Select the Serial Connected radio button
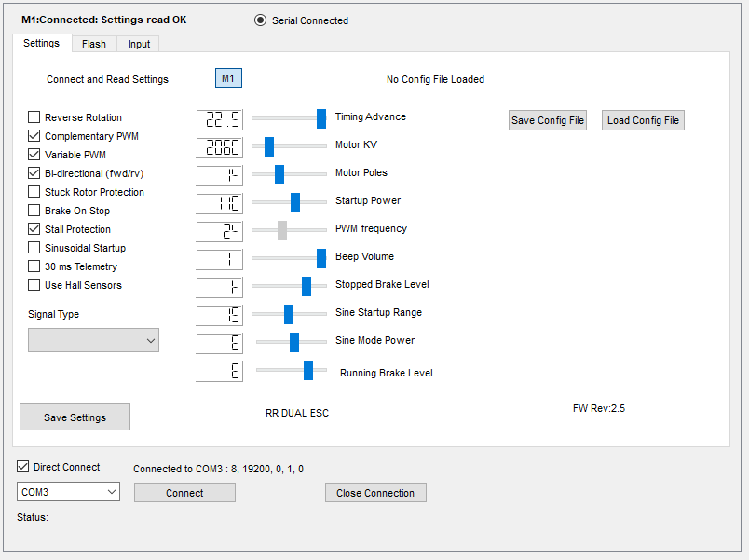The image size is (749, 560). (260, 20)
